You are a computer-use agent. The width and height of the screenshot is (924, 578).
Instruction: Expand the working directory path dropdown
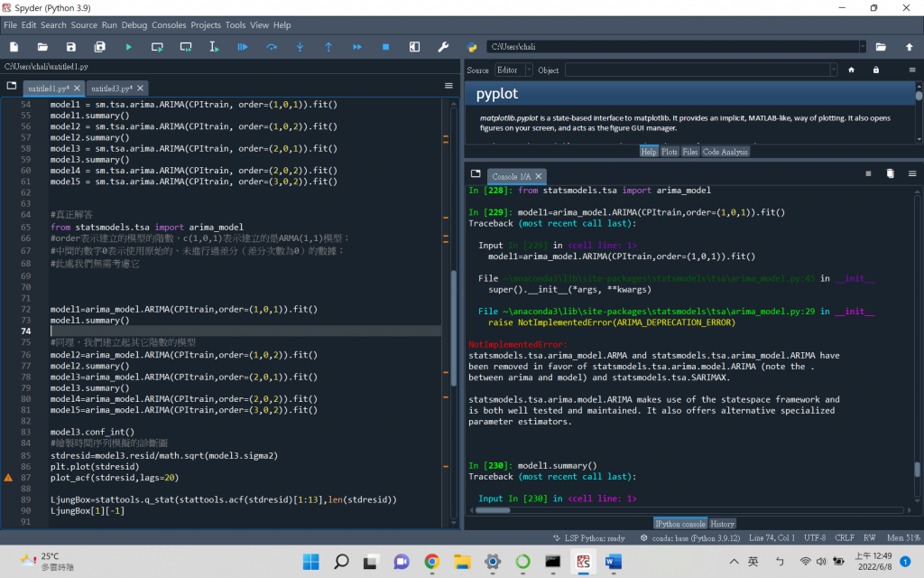[x=862, y=46]
